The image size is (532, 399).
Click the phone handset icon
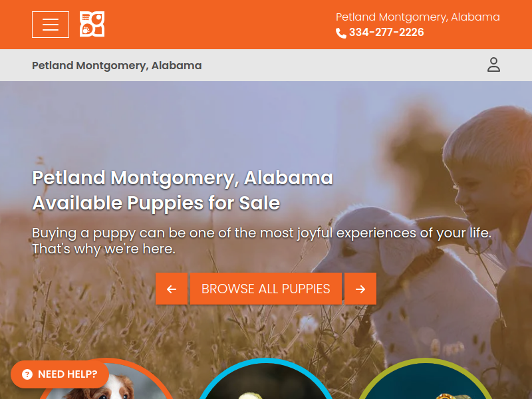click(x=340, y=33)
